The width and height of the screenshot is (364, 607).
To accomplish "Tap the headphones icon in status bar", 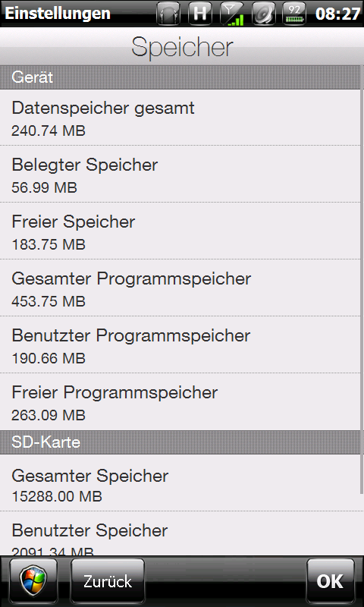I will (168, 14).
